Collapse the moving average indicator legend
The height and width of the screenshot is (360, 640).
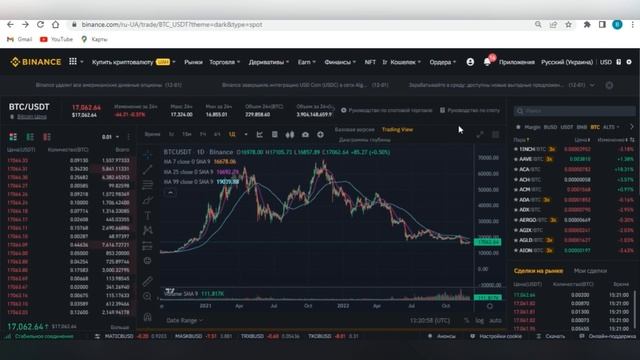pos(170,192)
